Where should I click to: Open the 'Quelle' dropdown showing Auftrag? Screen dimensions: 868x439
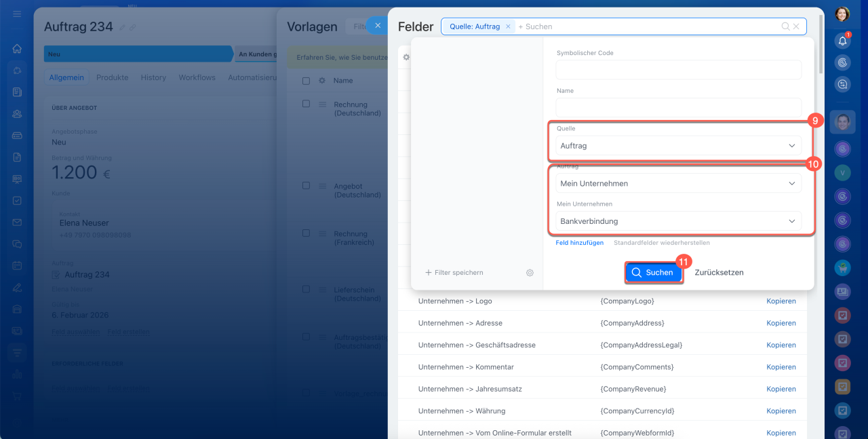678,145
